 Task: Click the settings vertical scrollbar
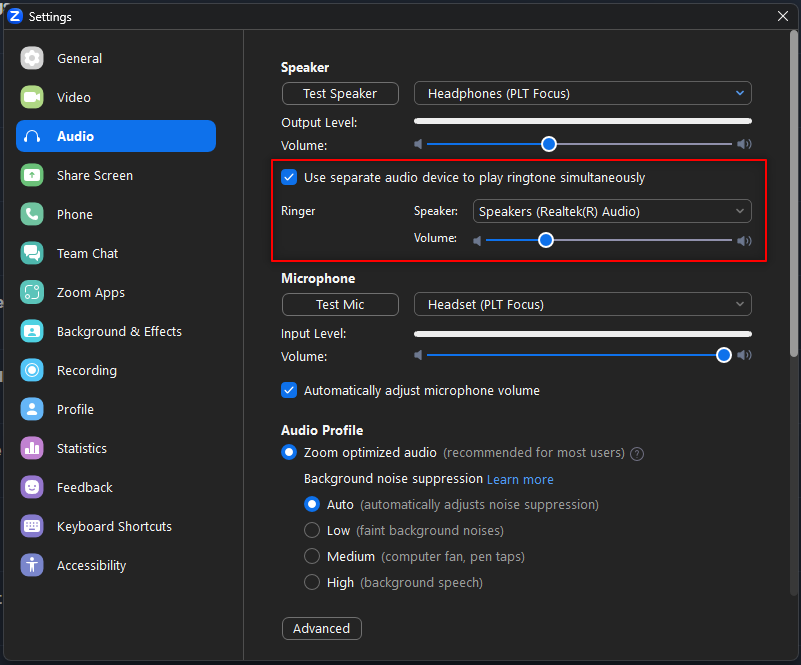pos(793,194)
